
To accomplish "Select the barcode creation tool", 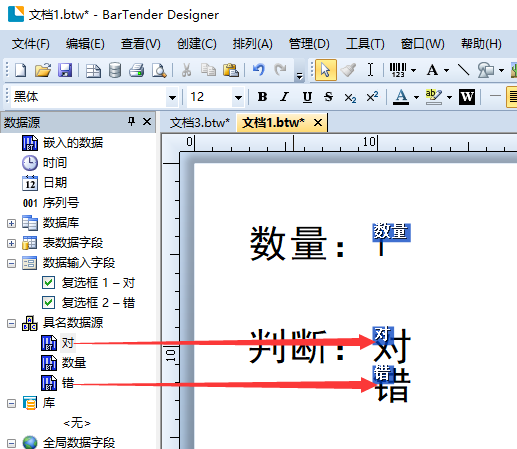I will click(398, 70).
